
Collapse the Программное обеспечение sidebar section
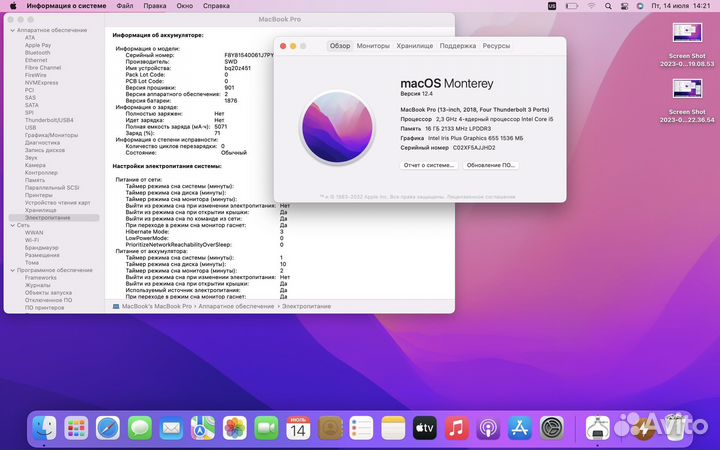(x=12, y=270)
